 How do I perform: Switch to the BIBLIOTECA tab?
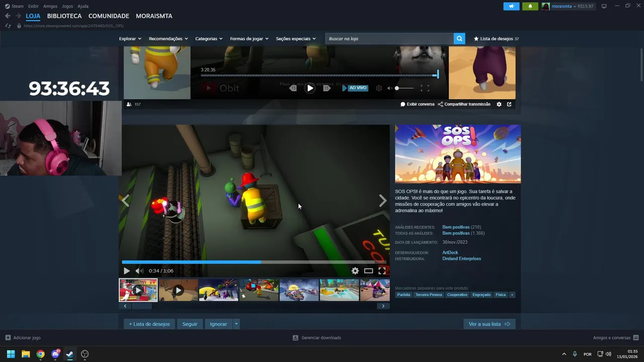(64, 16)
